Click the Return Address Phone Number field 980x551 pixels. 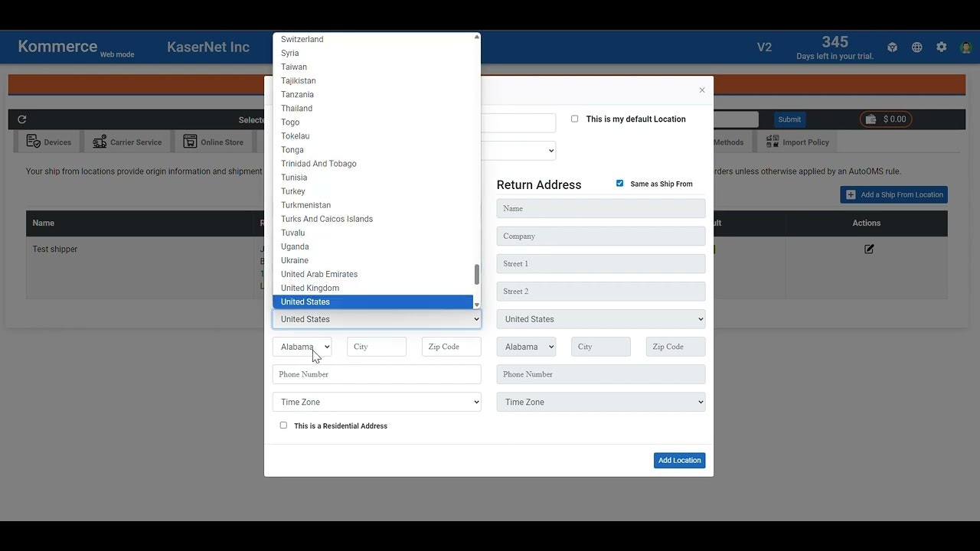(601, 374)
